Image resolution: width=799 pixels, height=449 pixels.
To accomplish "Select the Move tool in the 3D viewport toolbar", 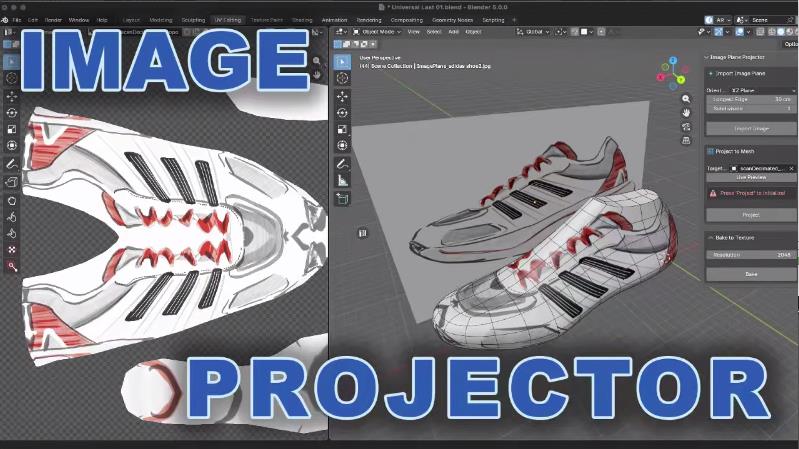I will 342,96.
